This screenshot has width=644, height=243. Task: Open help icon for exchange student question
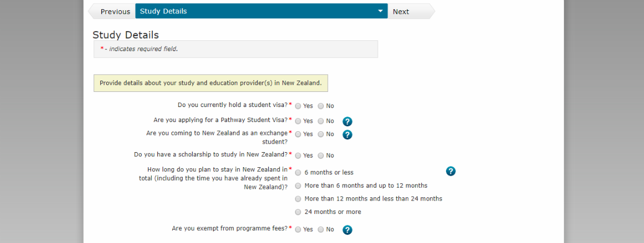347,134
